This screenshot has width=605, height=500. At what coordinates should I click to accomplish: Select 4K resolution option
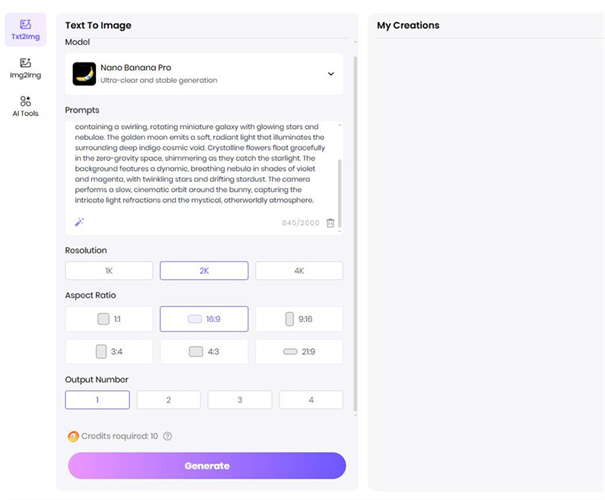click(x=299, y=271)
